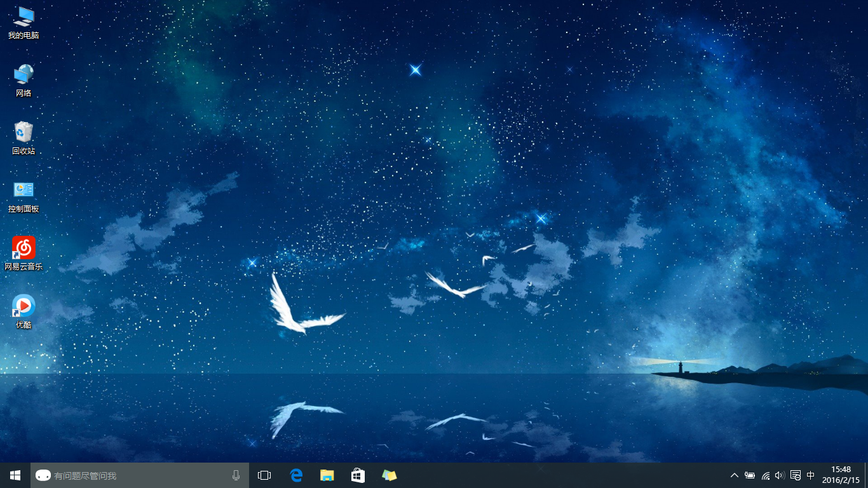Expand the hidden tray icons chevron
The image size is (868, 488).
pos(735,475)
